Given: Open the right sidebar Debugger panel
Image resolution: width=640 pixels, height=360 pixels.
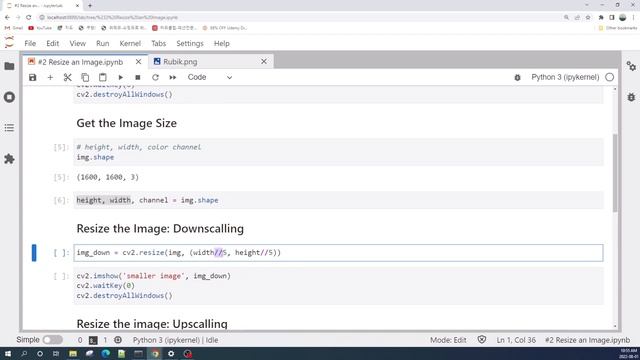Looking at the screenshot, I should [x=631, y=97].
